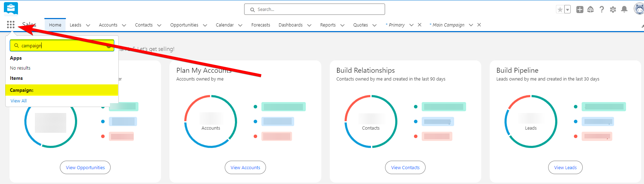Image resolution: width=644 pixels, height=184 pixels.
Task: Expand the Contacts tab chevron menu
Action: (x=159, y=25)
